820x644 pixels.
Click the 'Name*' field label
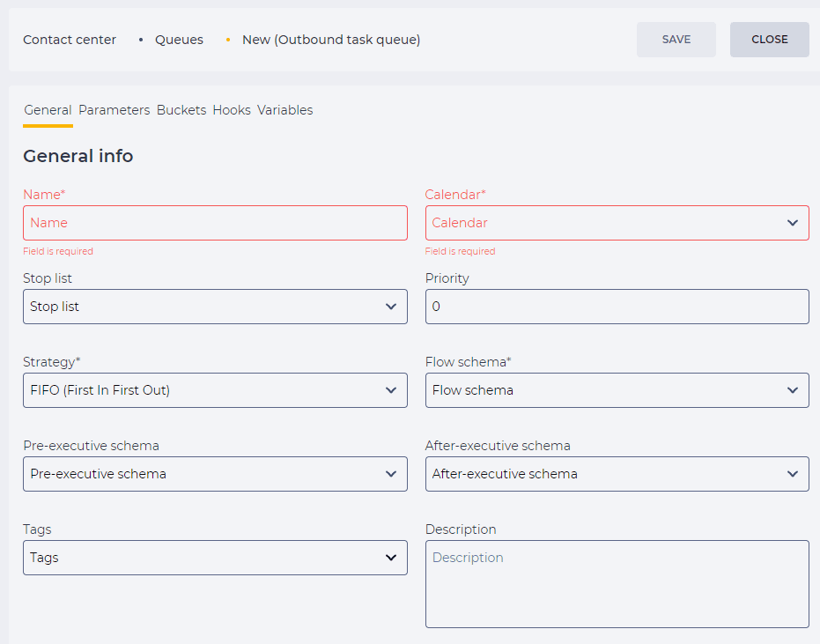pos(44,195)
